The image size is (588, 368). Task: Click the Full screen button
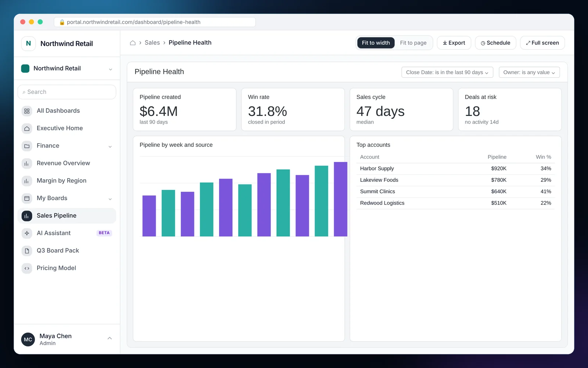542,43
